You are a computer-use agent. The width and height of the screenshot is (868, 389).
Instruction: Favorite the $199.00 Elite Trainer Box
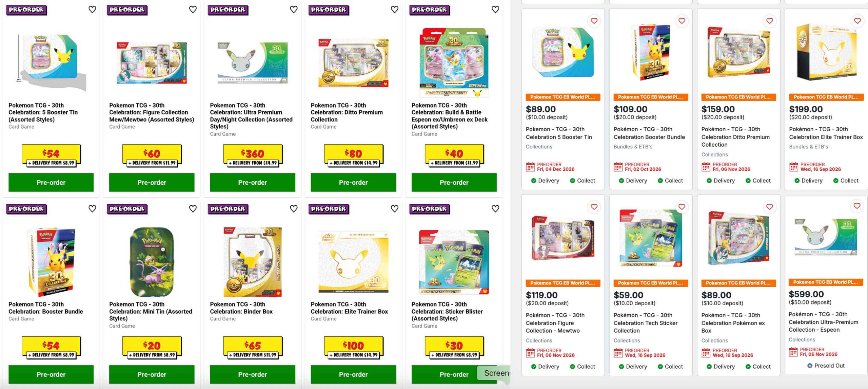[x=857, y=21]
